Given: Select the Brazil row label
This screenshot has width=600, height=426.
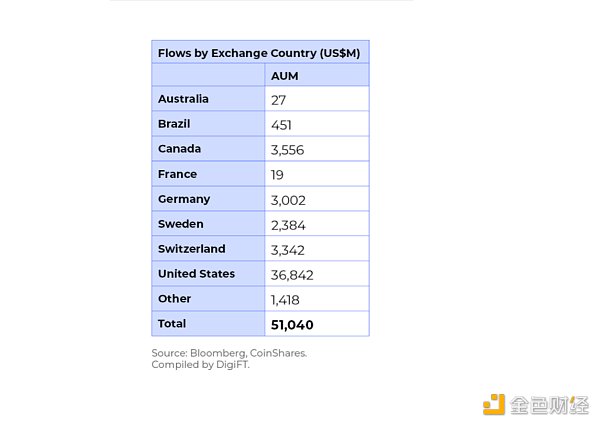Looking at the screenshot, I should pyautogui.click(x=174, y=124).
